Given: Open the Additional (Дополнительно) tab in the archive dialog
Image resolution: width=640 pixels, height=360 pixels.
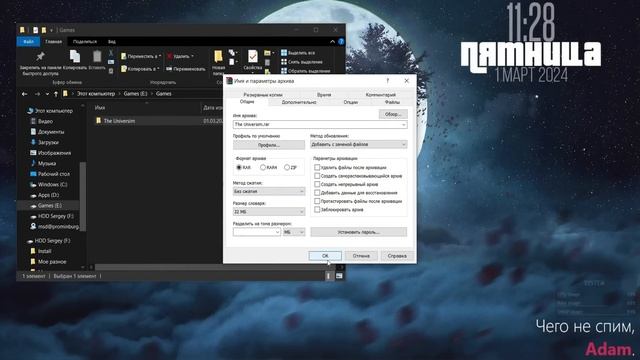Looking at the screenshot, I should pos(299,102).
